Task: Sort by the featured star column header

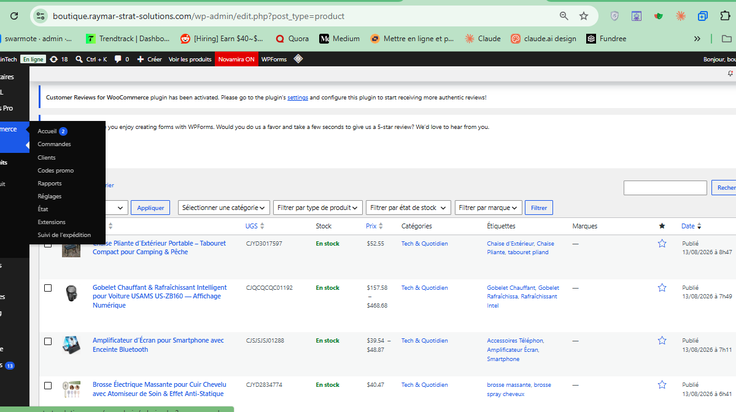Action: click(662, 226)
